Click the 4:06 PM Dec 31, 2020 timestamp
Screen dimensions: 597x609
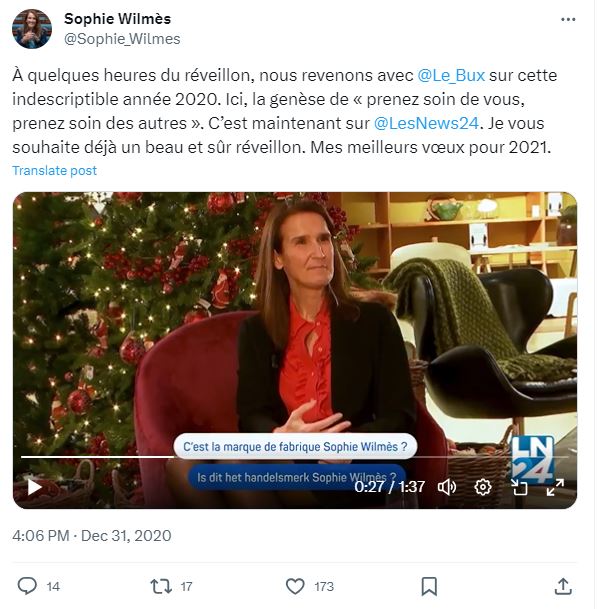point(92,536)
